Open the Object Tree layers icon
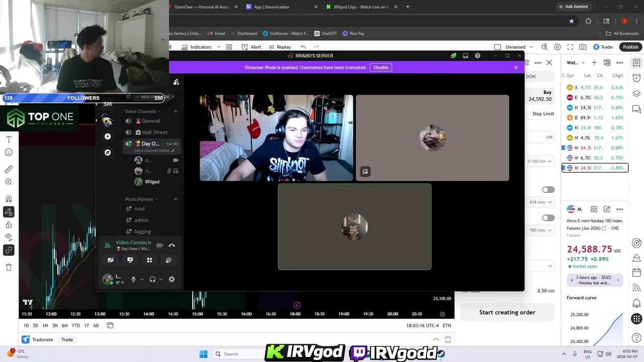Image resolution: width=644 pixels, height=362 pixels. [x=636, y=94]
